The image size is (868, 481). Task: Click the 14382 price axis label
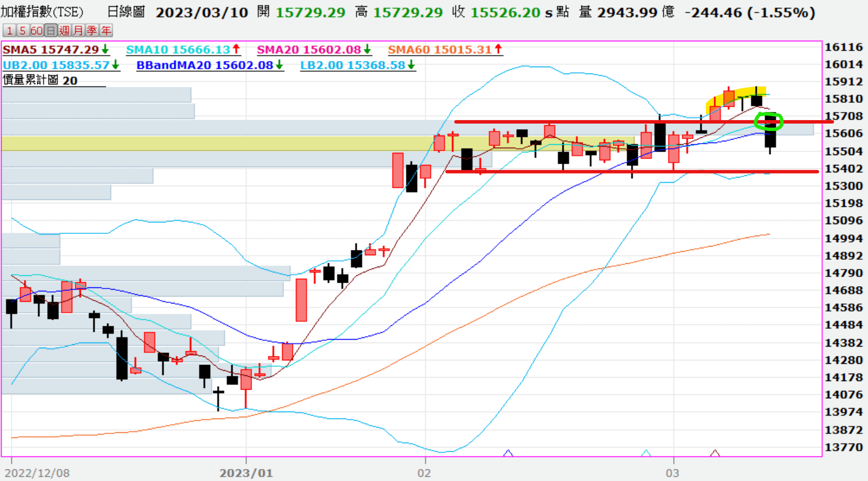pos(844,343)
